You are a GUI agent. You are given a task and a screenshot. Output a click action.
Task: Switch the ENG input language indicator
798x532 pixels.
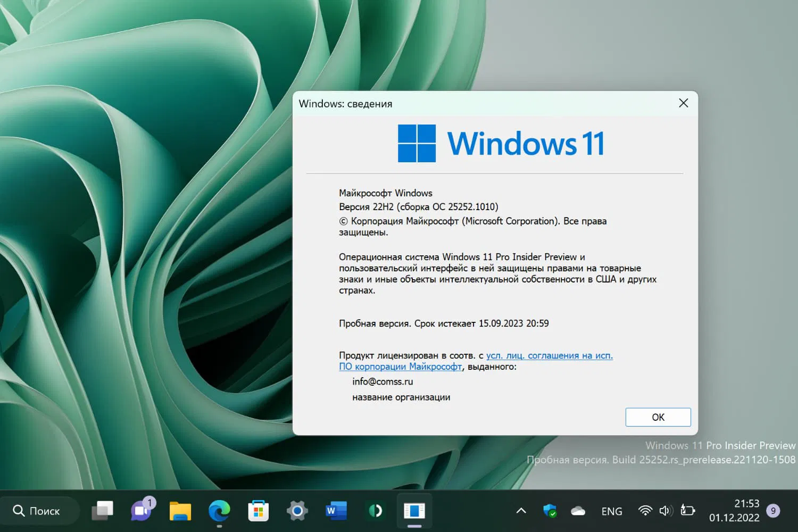pos(612,511)
